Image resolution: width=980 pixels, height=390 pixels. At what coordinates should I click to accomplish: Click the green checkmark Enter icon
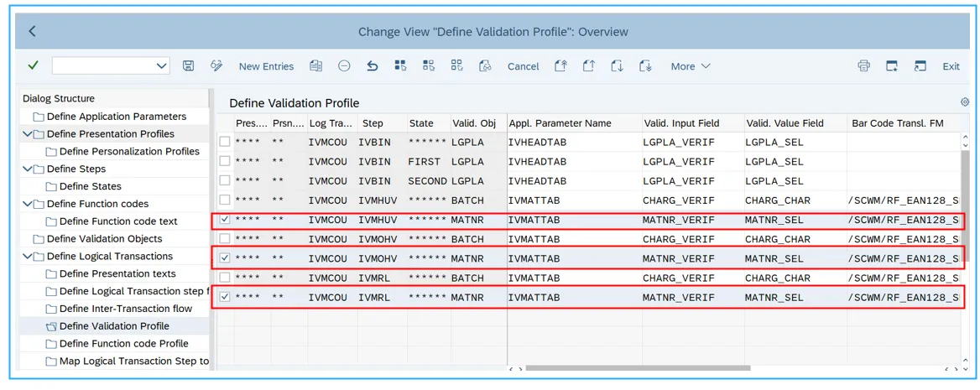33,65
